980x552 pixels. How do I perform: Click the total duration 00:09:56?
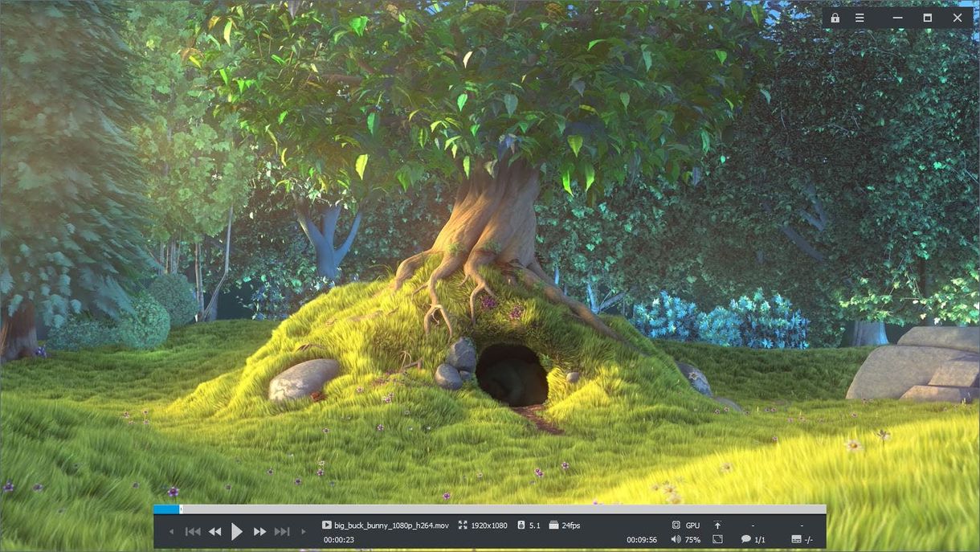tap(642, 540)
